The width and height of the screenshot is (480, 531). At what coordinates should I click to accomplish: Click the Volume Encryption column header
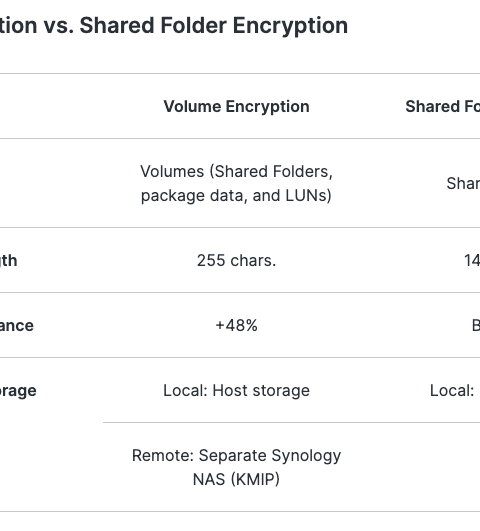coord(236,107)
